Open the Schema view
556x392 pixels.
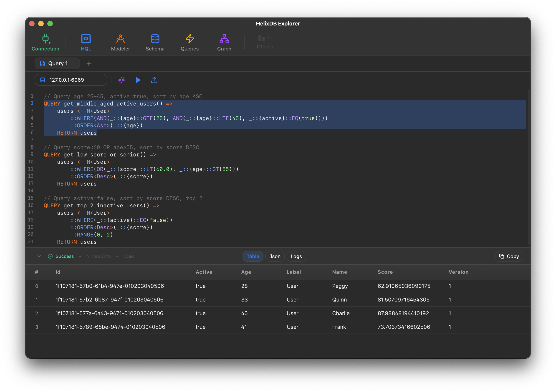(x=155, y=43)
